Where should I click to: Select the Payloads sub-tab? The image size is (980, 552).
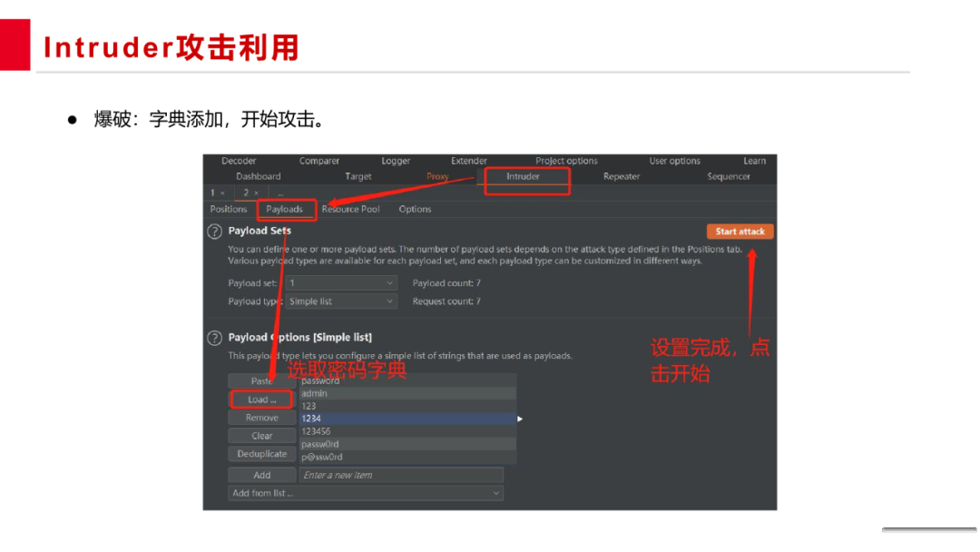284,209
